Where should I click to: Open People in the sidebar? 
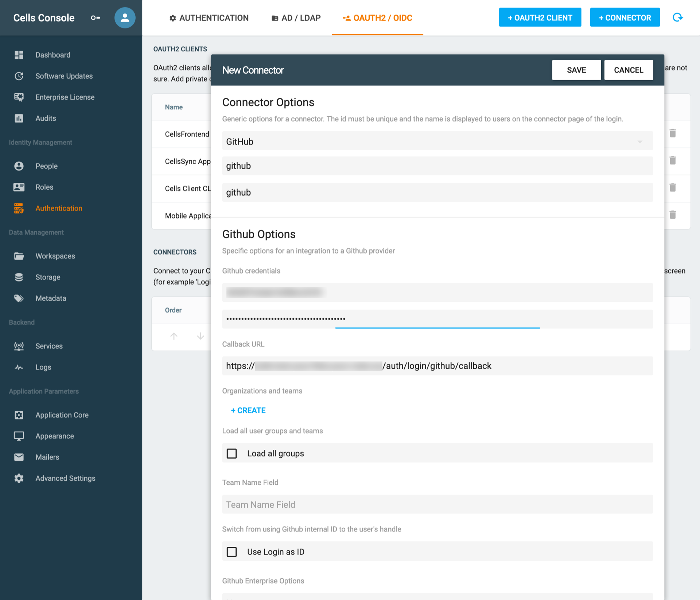point(47,166)
